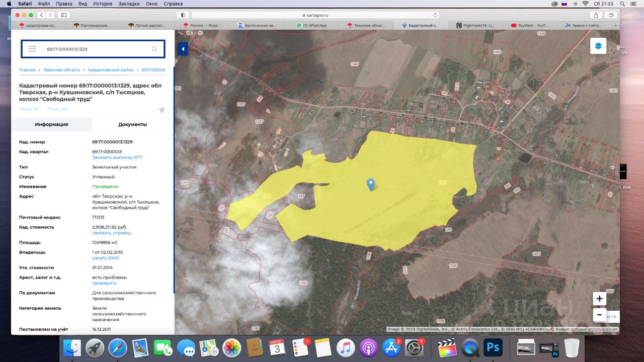
Task: Click the Заказать выписку КПТ link
Action: click(x=117, y=157)
